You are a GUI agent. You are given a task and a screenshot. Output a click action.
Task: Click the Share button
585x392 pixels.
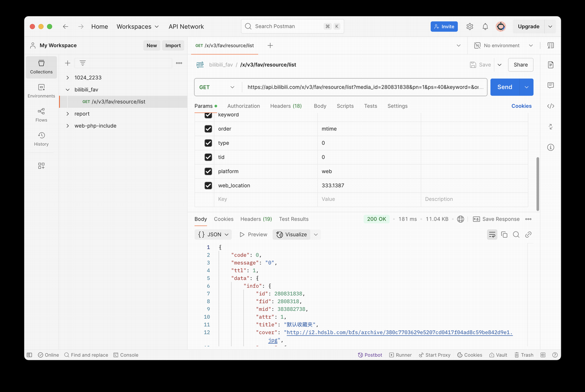point(520,64)
